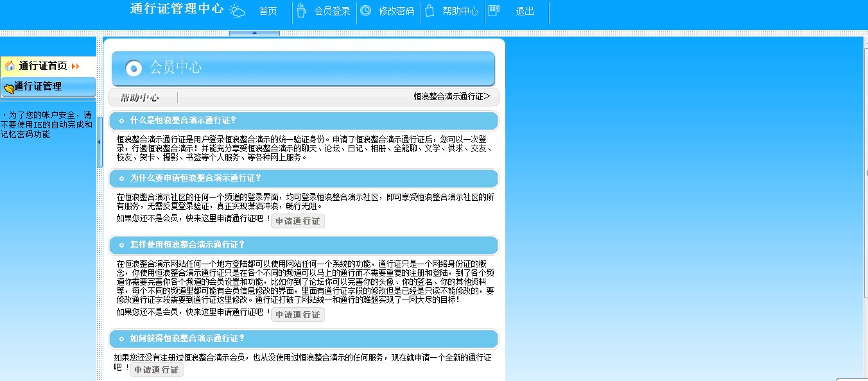Open 修改密码 from the top navigation

tap(397, 11)
